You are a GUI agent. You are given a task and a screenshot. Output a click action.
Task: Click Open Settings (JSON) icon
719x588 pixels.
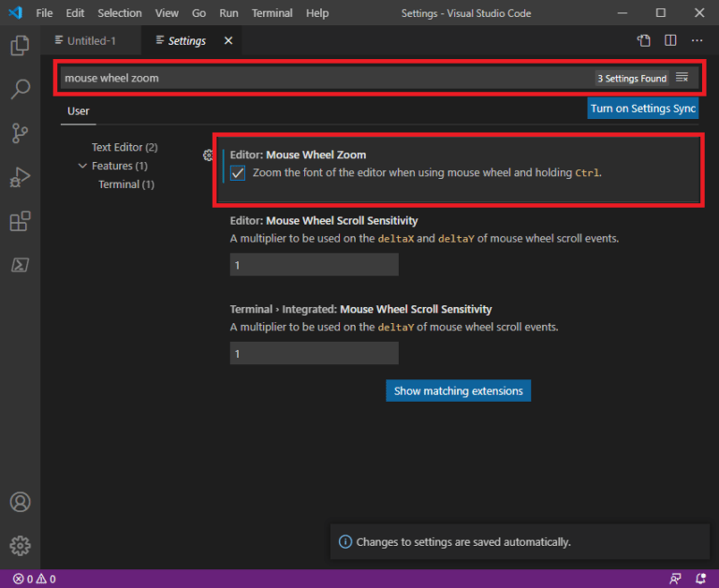pos(644,41)
